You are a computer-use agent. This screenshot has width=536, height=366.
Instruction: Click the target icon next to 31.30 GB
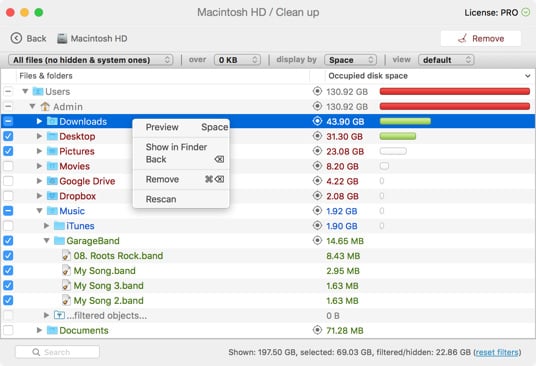(317, 136)
